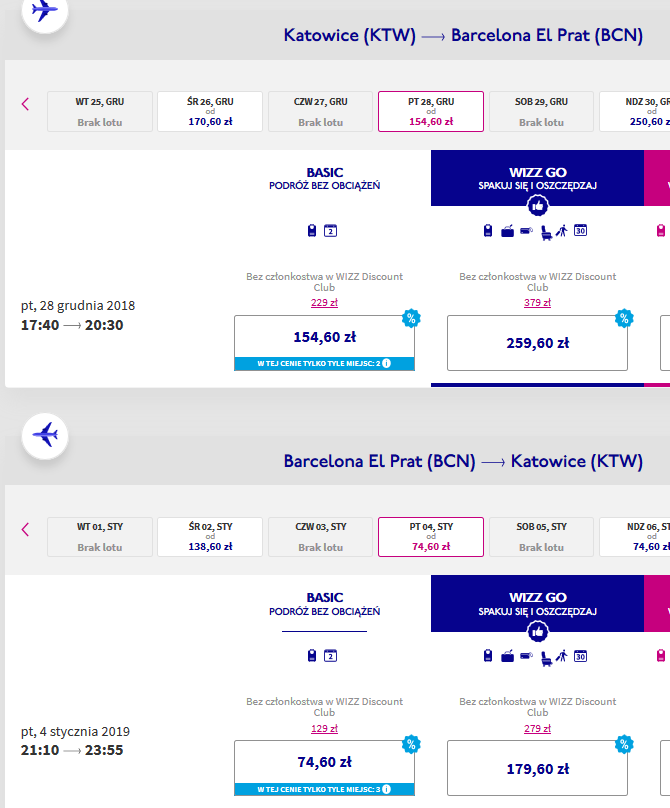The image size is (670, 808).
Task: Click the departing airplane icon for Katowice flight
Action: point(45,10)
